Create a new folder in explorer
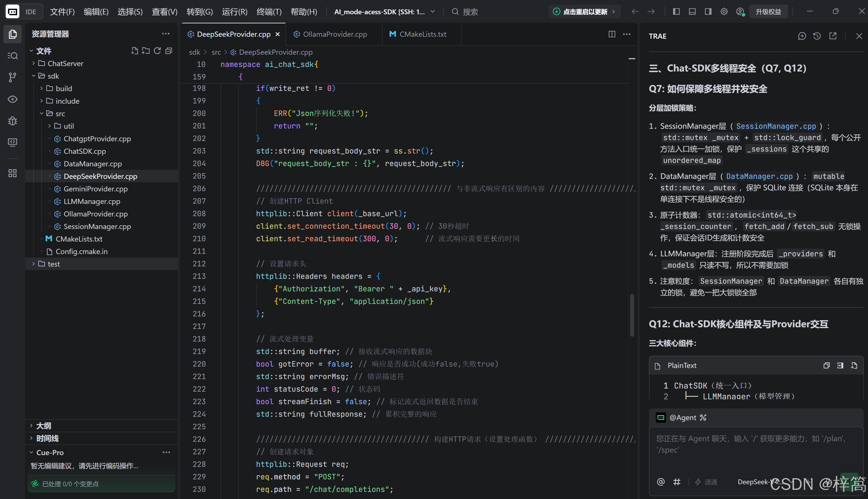Image resolution: width=868 pixels, height=499 pixels. (146, 51)
